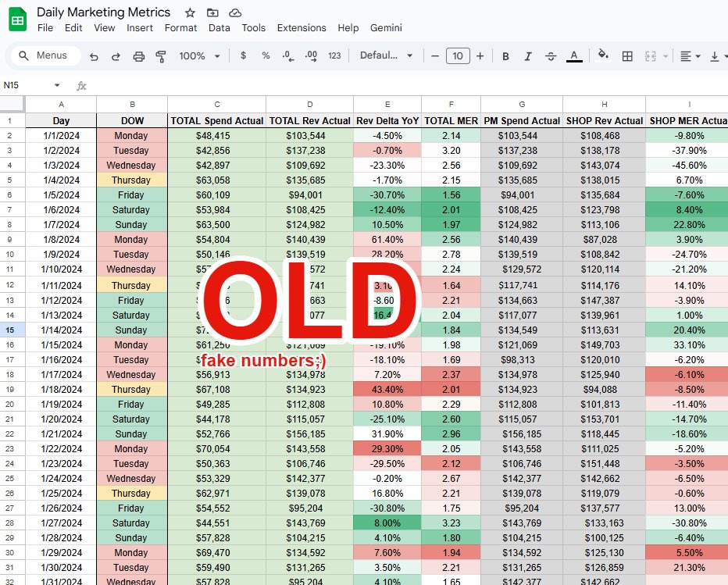Screen dimensions: 728x585
Task: Open more number formats 123
Action: click(334, 55)
